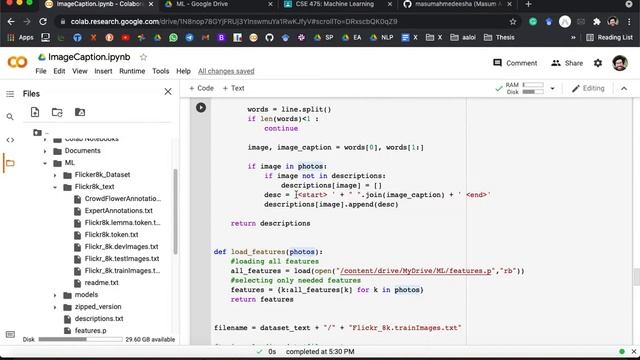
Task: Upload file to session storage
Action: pos(35,112)
